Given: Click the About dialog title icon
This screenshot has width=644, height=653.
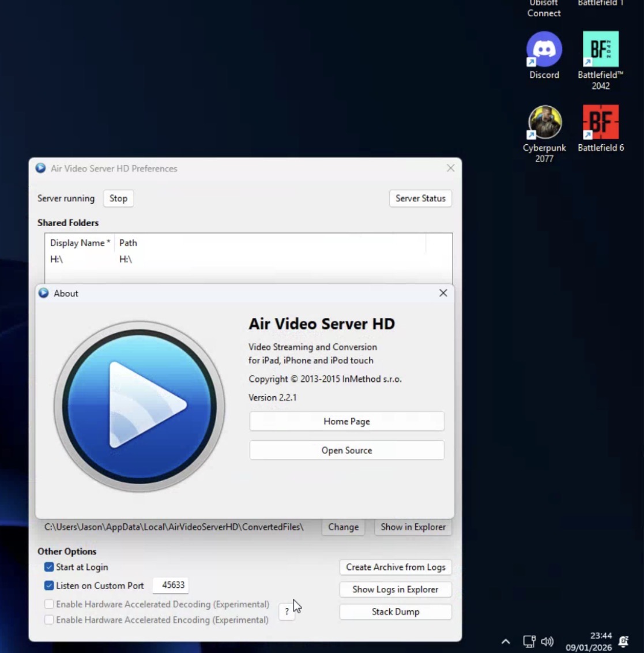Looking at the screenshot, I should [44, 293].
